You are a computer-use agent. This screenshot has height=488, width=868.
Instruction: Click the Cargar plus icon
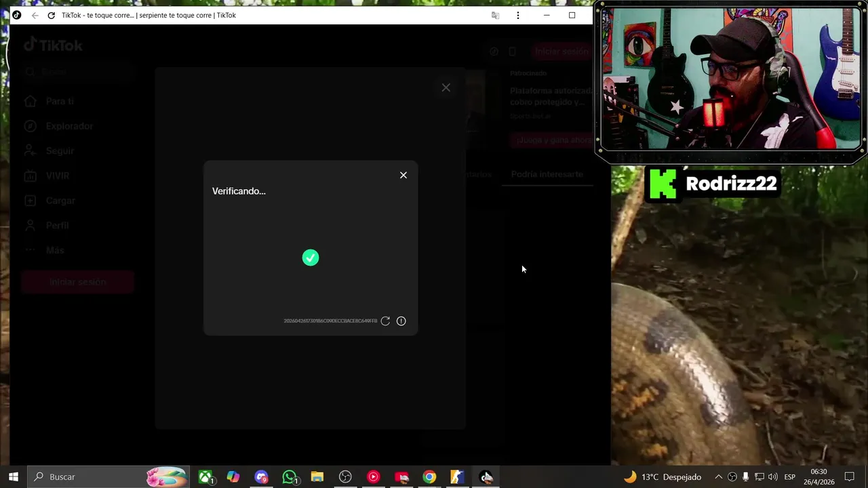(x=30, y=201)
